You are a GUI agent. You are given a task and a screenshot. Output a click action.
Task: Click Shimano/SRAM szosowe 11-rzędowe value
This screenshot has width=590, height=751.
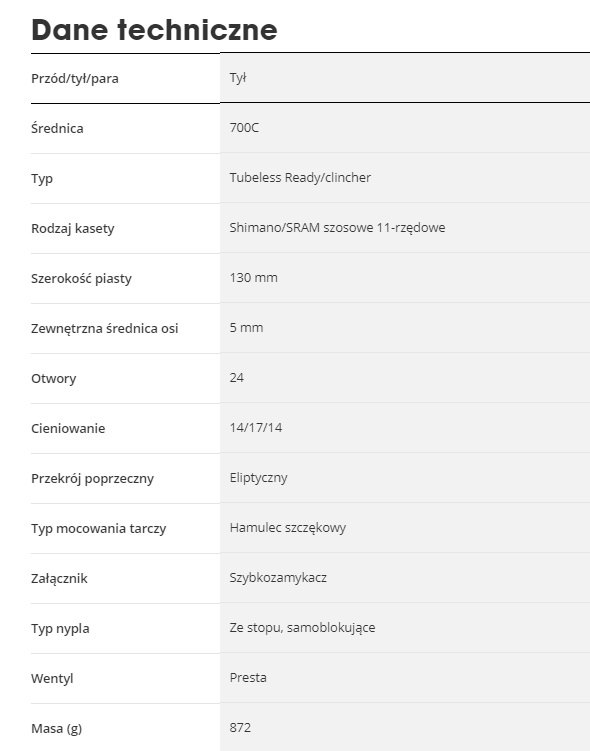pyautogui.click(x=337, y=228)
